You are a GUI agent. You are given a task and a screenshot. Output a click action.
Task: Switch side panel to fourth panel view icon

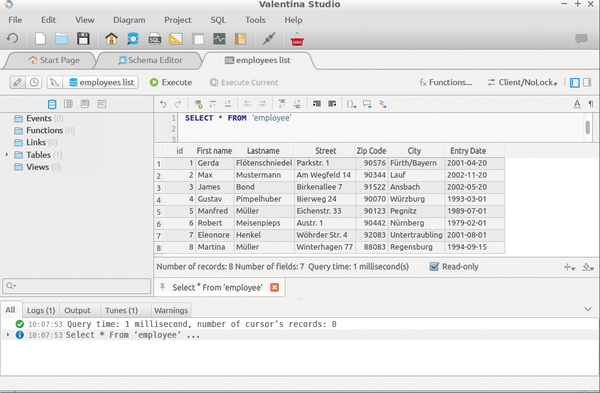click(101, 104)
